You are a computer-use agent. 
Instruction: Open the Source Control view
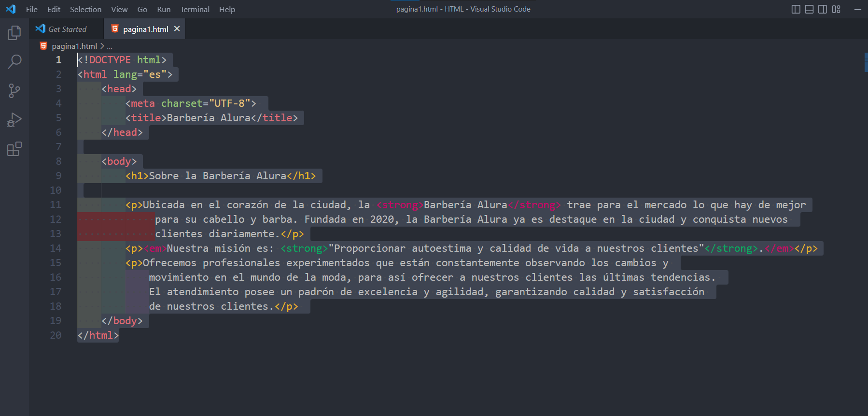tap(14, 91)
